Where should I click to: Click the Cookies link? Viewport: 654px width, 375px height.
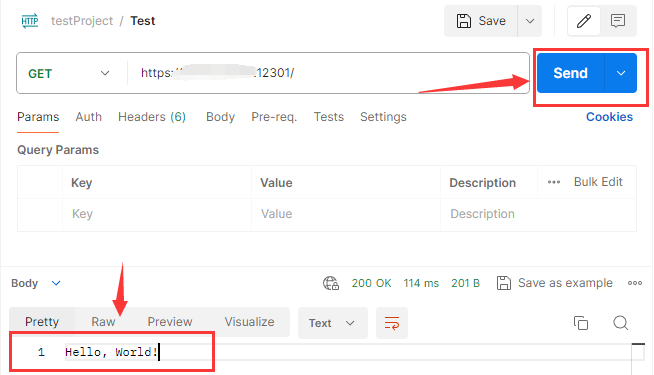point(609,117)
